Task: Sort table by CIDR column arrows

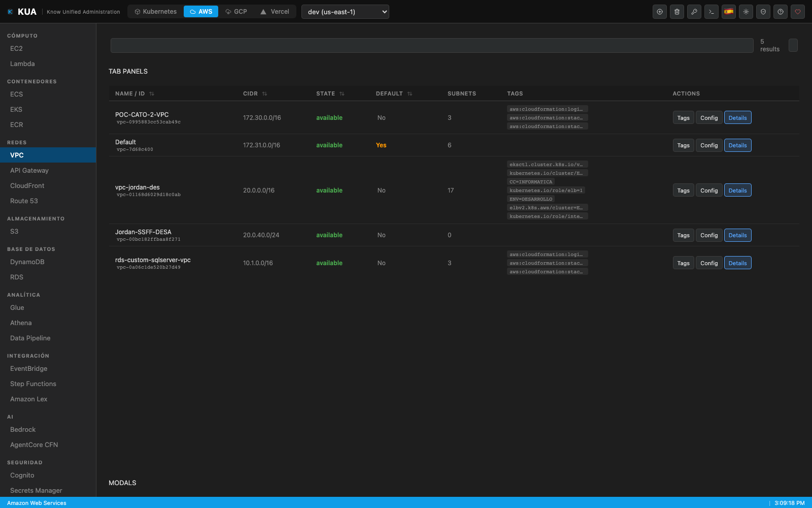Action: tap(264, 94)
